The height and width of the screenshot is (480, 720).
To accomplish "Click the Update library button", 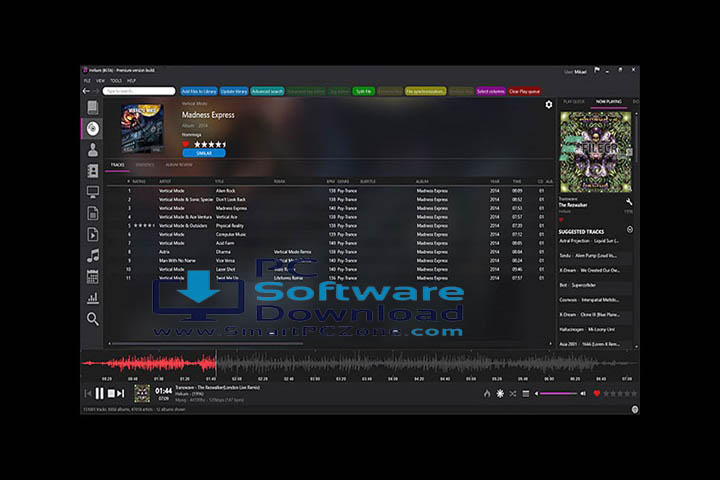I will (x=234, y=91).
